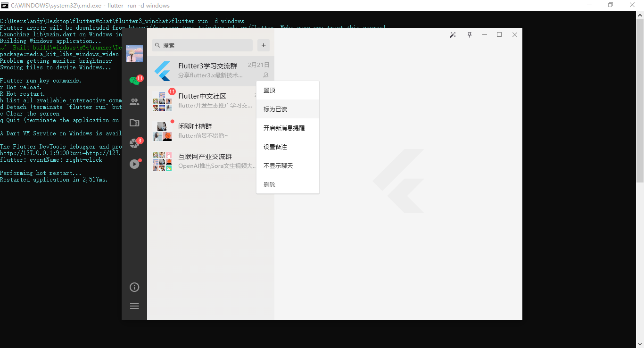Click the 'R Hot restart.' terminal line
Screen dimensions: 644x348
coord(23,94)
